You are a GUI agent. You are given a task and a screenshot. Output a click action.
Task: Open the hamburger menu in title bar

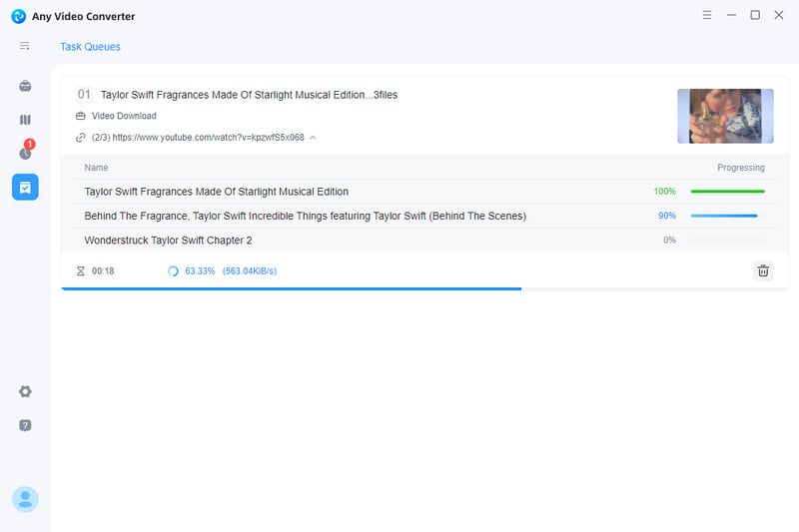(707, 15)
